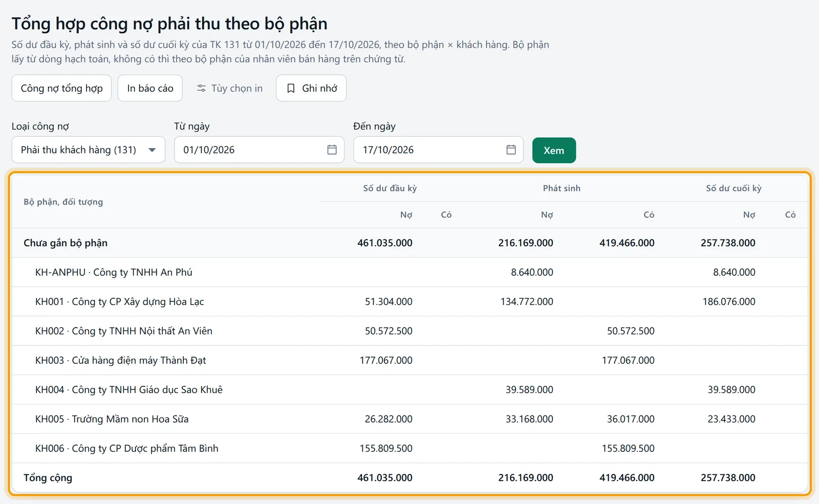Click closing balance 186.076.000 for KH001

pos(729,301)
